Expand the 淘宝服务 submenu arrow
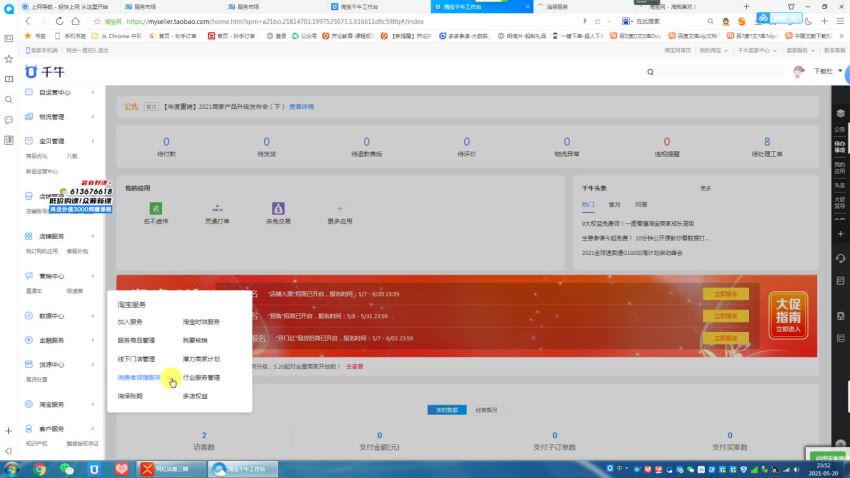850x478 pixels. 93,404
